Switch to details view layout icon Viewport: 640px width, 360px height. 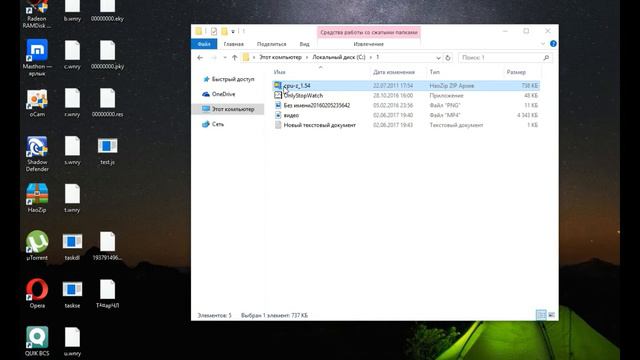point(541,315)
